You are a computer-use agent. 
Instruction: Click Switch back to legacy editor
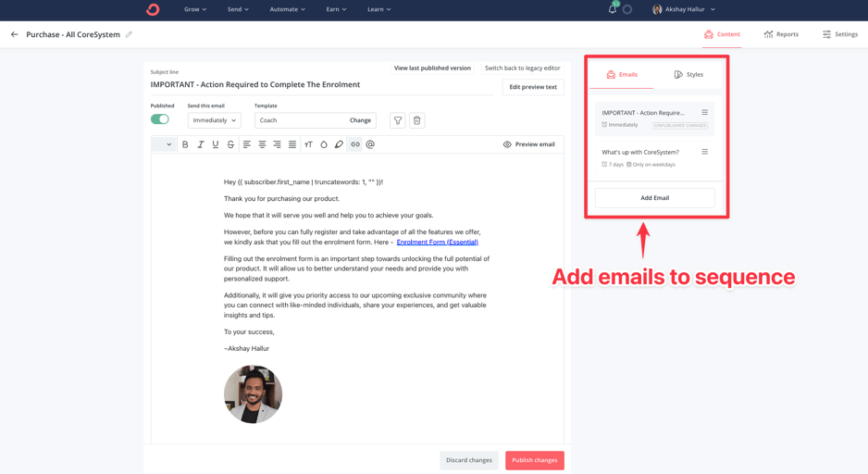(523, 69)
